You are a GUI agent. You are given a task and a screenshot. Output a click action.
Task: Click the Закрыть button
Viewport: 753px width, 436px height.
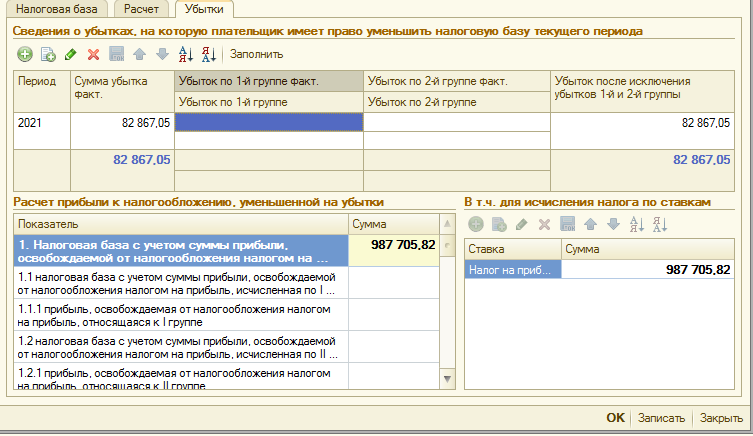(720, 418)
